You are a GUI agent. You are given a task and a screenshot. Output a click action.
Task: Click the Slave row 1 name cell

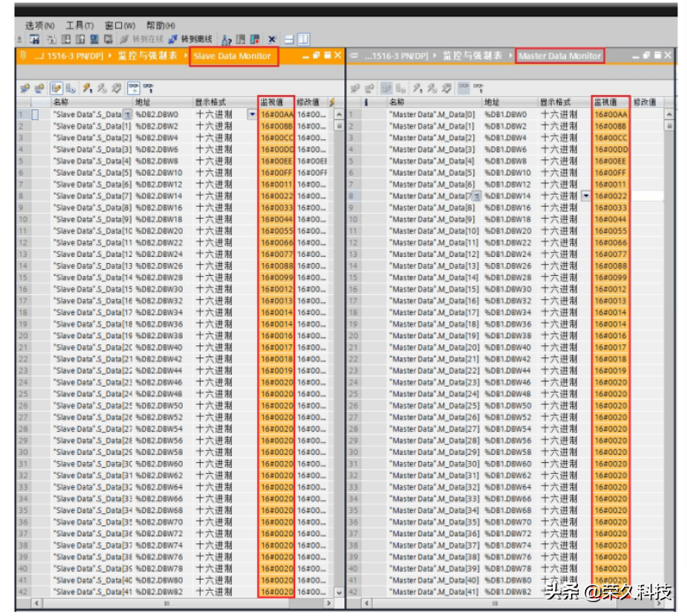pos(87,114)
